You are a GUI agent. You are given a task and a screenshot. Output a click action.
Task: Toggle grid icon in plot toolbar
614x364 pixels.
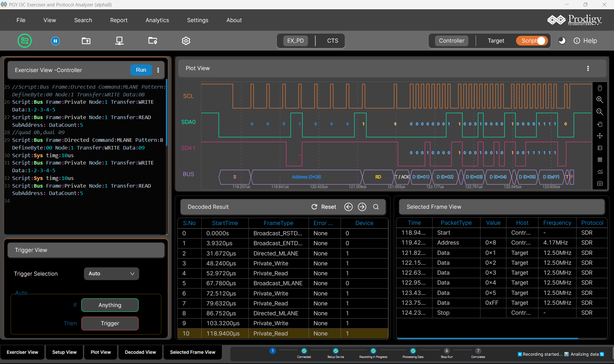coord(600,160)
